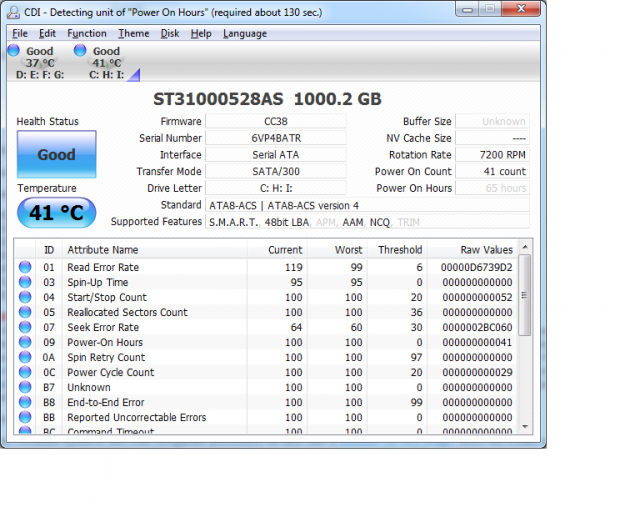The height and width of the screenshot is (512, 640).
Task: Open the Function menu
Action: click(87, 33)
